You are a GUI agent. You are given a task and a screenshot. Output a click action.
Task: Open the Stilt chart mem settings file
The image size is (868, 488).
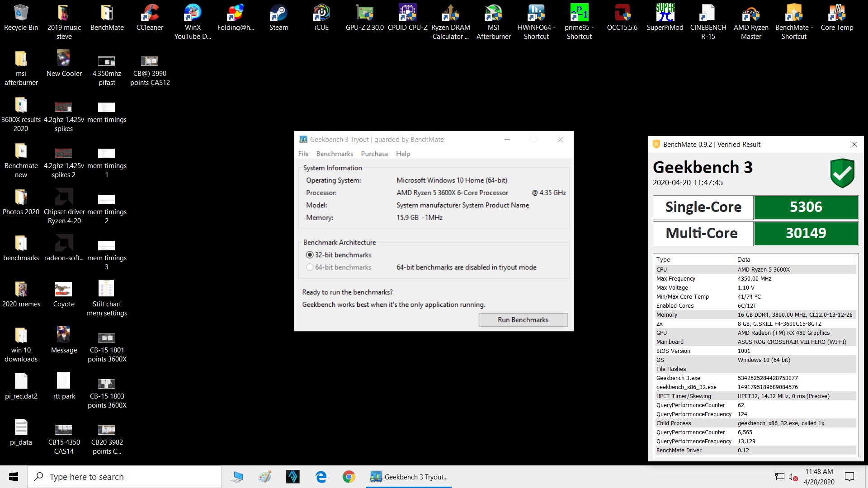tap(107, 298)
